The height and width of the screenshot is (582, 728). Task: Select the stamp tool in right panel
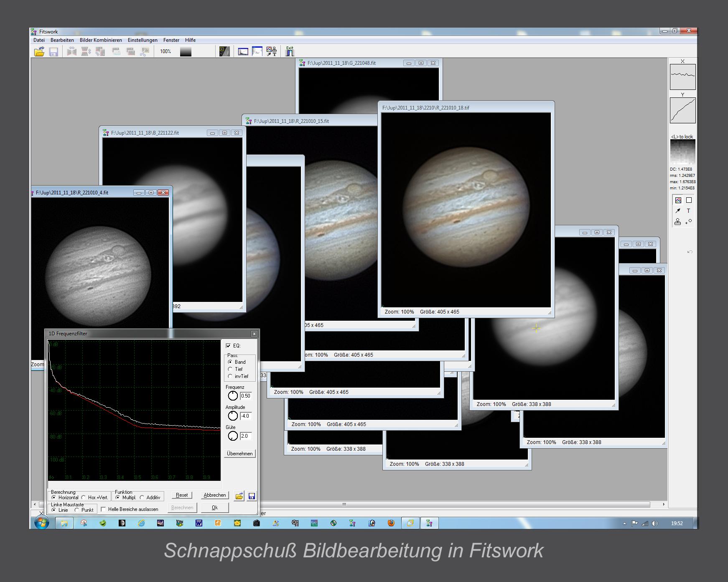(x=678, y=222)
